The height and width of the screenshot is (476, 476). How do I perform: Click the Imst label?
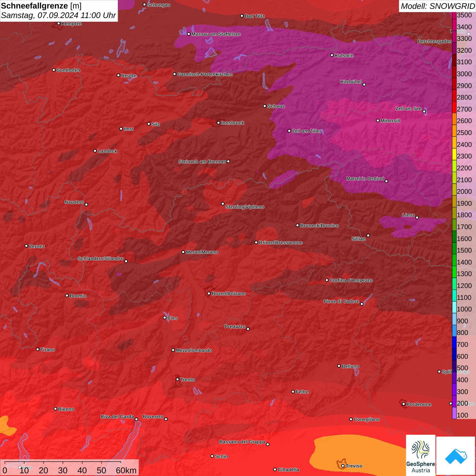coord(129,129)
